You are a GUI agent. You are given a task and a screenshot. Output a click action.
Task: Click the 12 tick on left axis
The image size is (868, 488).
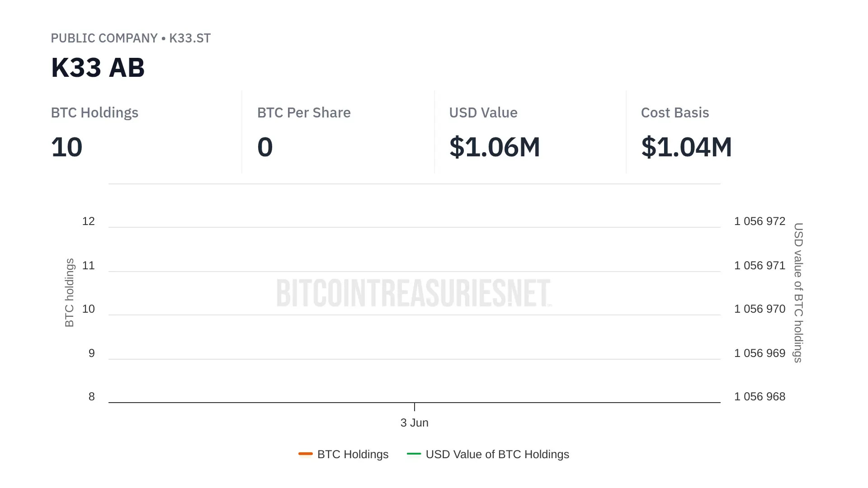point(88,221)
